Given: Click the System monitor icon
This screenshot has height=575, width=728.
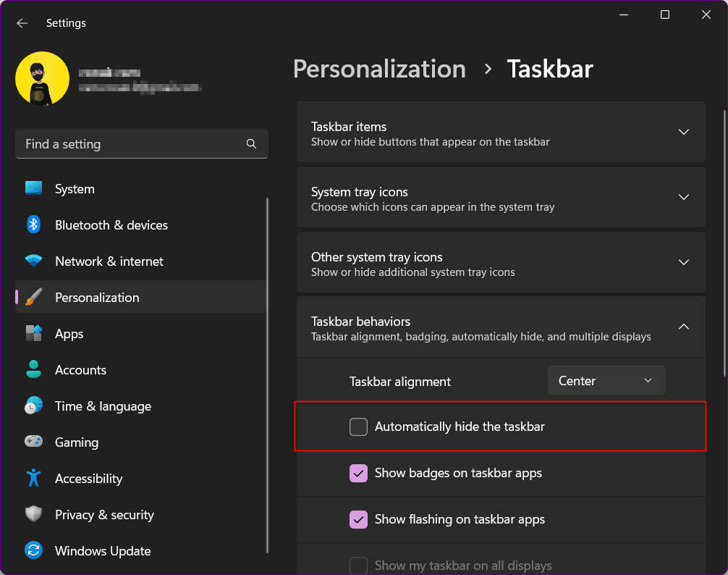Looking at the screenshot, I should tap(33, 188).
